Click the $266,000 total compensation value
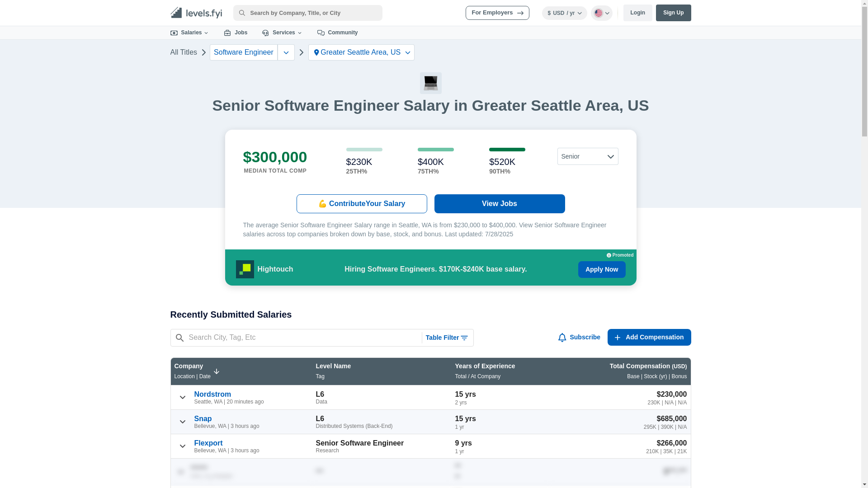The width and height of the screenshot is (868, 488). click(672, 443)
